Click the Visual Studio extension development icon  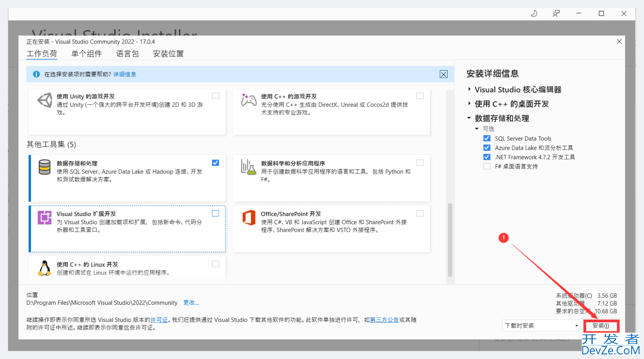coord(44,218)
